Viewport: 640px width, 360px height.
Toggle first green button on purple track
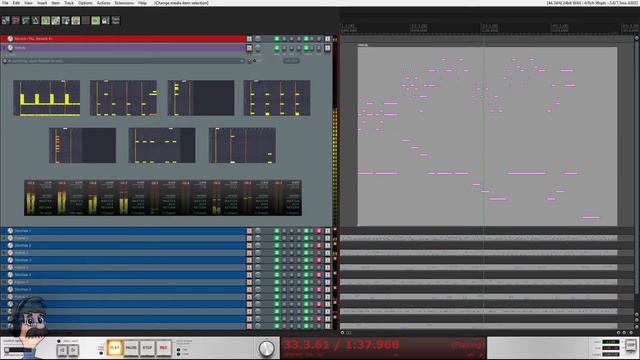[277, 48]
